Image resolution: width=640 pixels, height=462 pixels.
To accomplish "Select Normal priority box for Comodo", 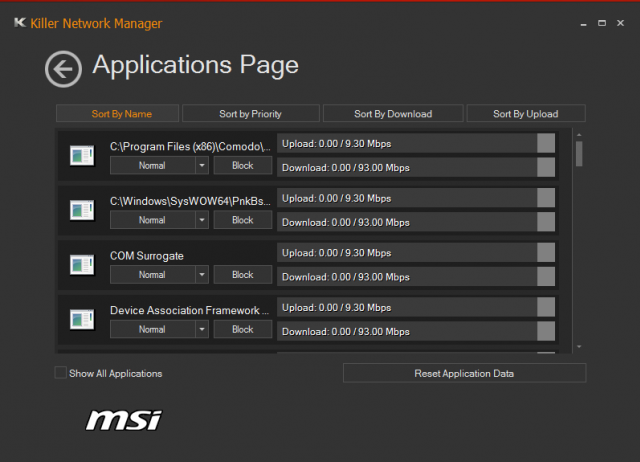I will pos(153,165).
